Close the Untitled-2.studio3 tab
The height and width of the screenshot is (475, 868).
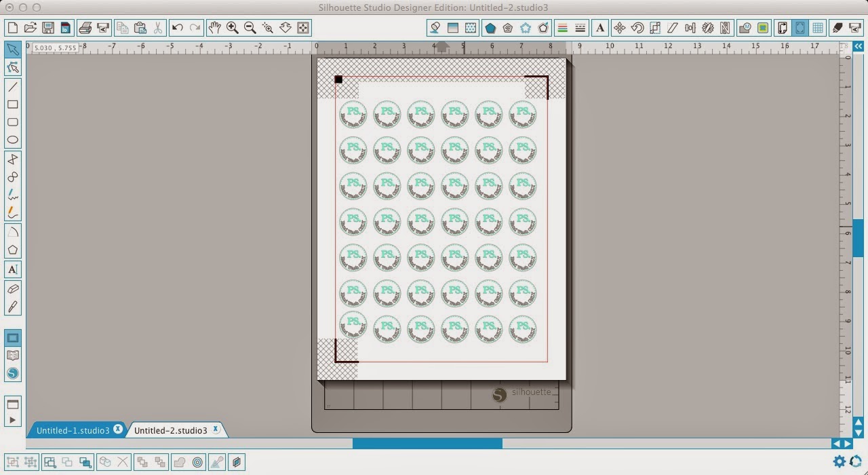[216, 429]
